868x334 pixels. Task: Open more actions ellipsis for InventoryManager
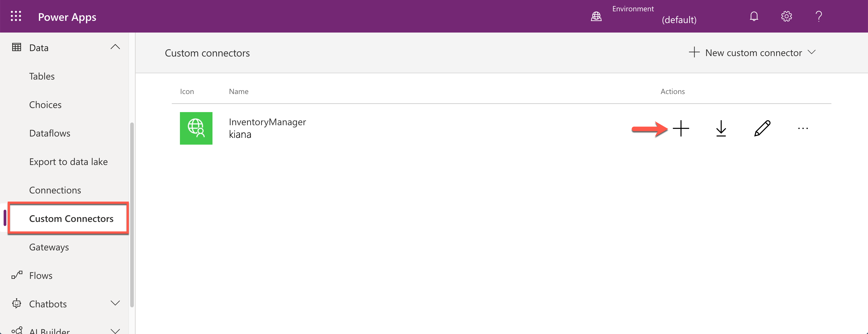pos(803,128)
